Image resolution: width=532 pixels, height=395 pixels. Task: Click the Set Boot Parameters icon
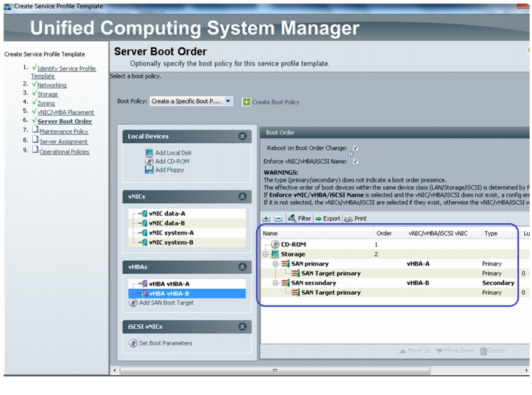pos(133,343)
